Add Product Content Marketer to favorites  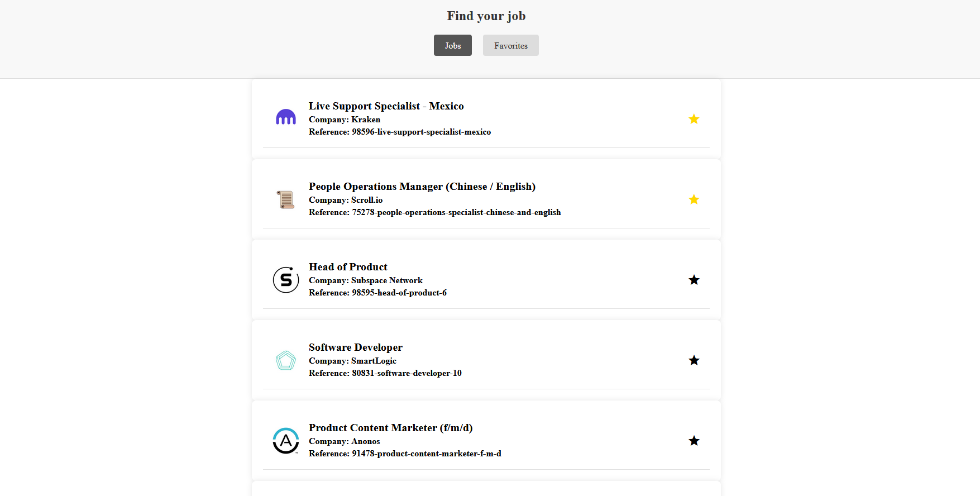tap(694, 441)
